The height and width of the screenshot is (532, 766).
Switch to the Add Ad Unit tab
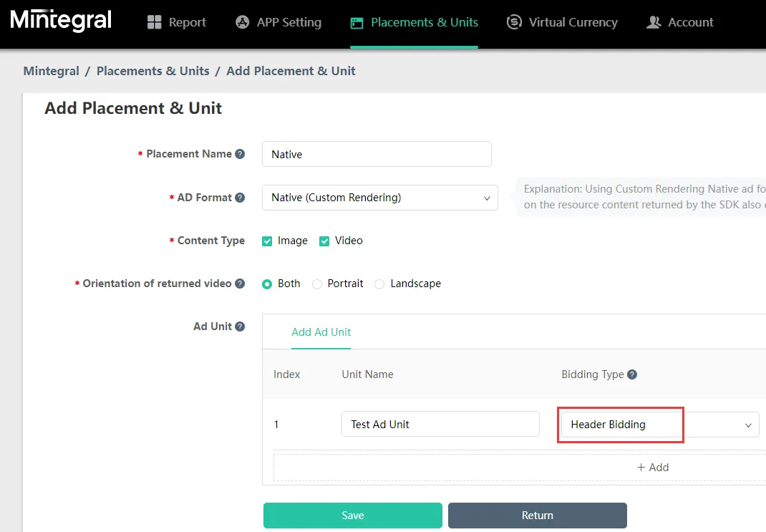[x=321, y=332]
